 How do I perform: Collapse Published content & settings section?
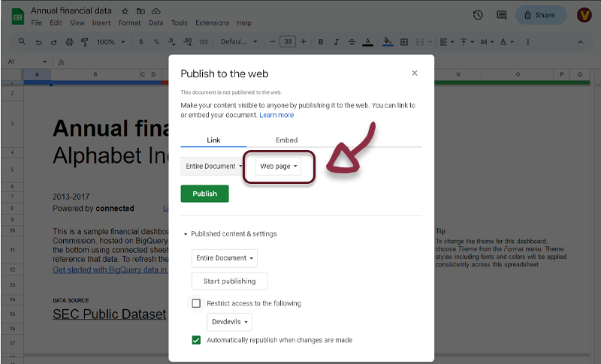click(x=186, y=234)
